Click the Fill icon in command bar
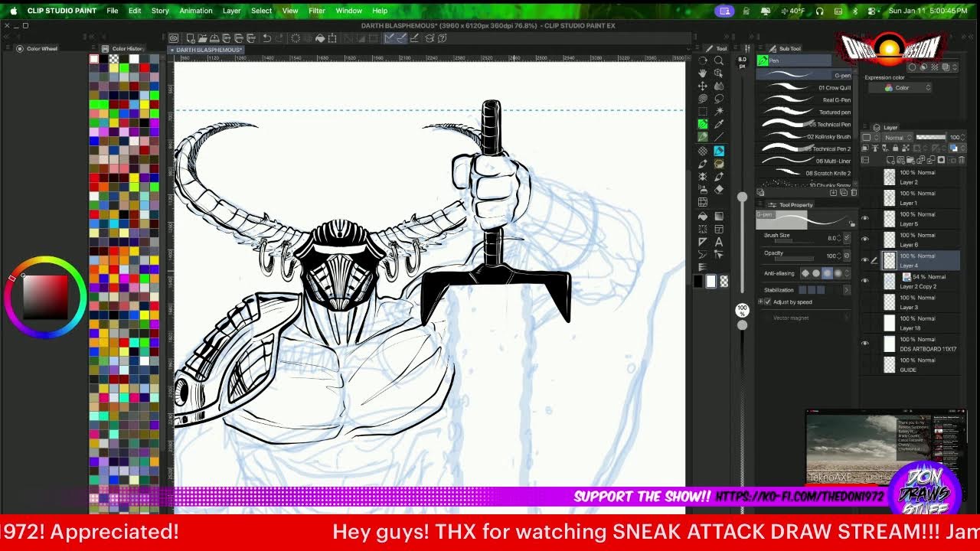This screenshot has height=551, width=980. (321, 38)
